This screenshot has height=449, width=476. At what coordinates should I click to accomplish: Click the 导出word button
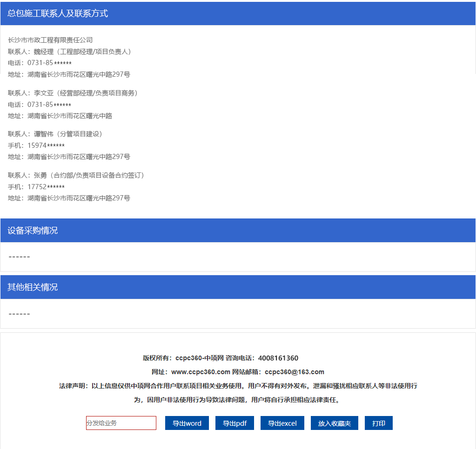coord(187,423)
